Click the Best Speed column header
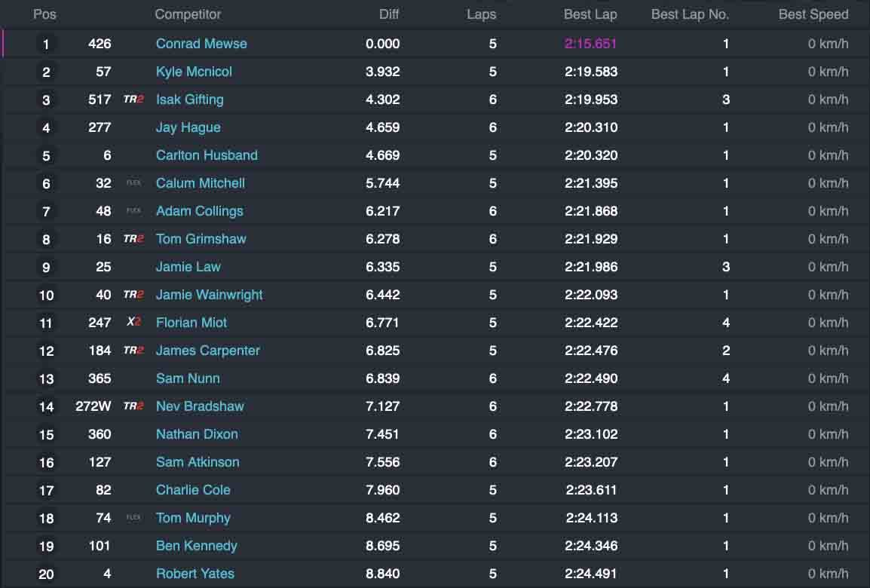Viewport: 870px width, 588px height. (813, 14)
